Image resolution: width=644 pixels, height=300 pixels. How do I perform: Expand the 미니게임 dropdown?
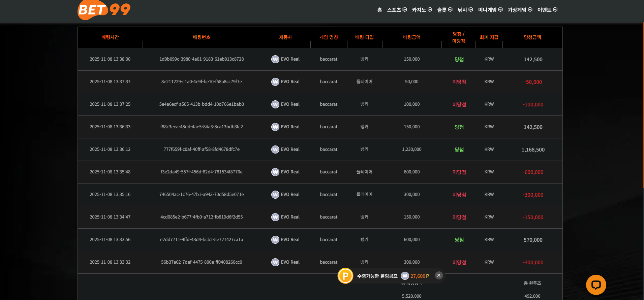[490, 10]
